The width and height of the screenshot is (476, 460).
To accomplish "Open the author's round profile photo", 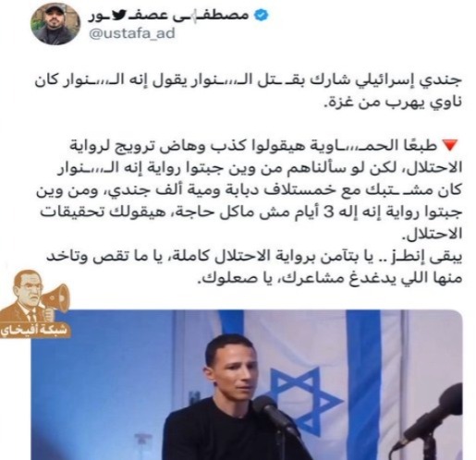I will (x=55, y=24).
